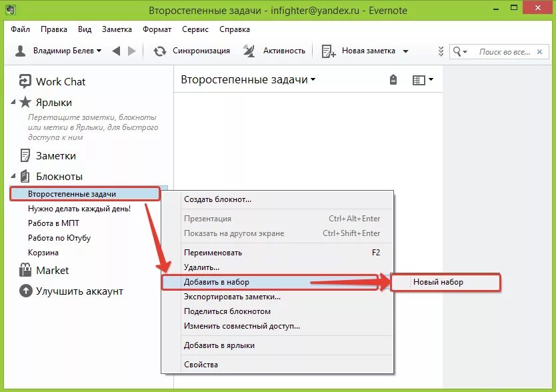
Task: Click the Новая заметка button label
Action: click(x=369, y=51)
